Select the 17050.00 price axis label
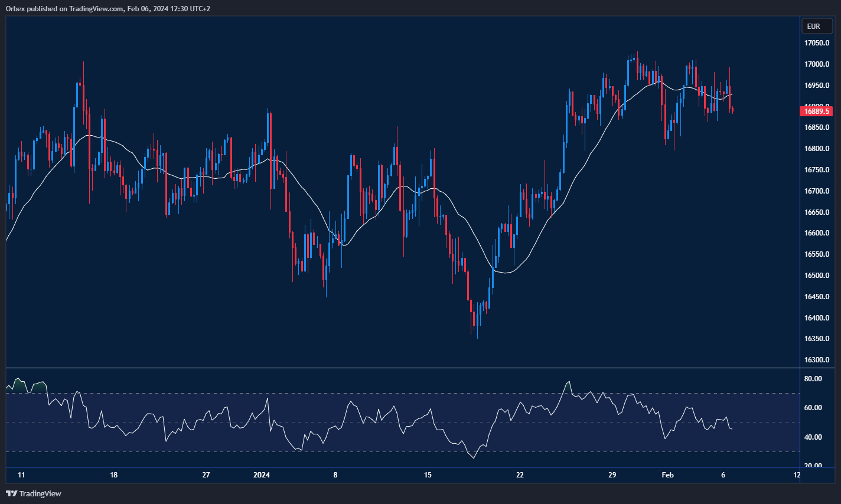 [x=817, y=43]
